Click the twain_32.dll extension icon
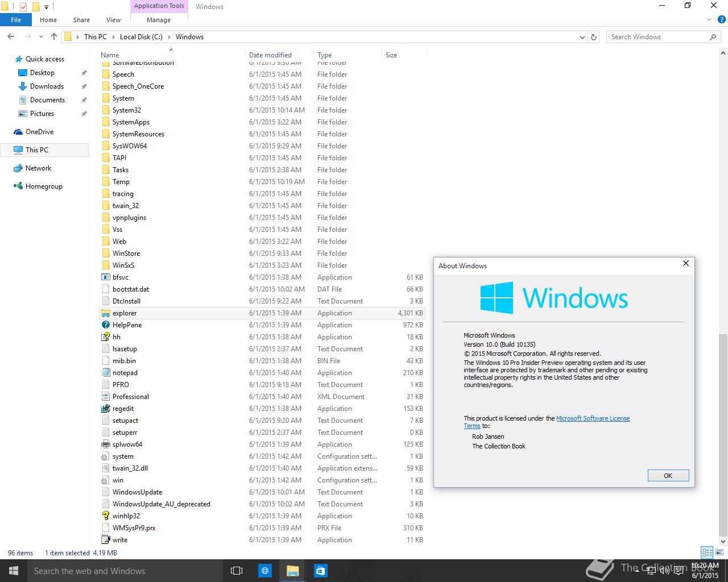 tap(105, 468)
